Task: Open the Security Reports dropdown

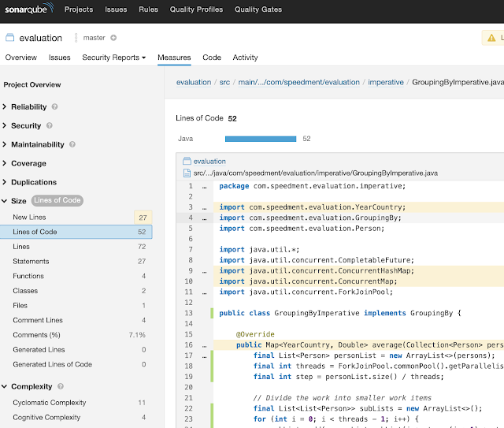Action: point(114,58)
